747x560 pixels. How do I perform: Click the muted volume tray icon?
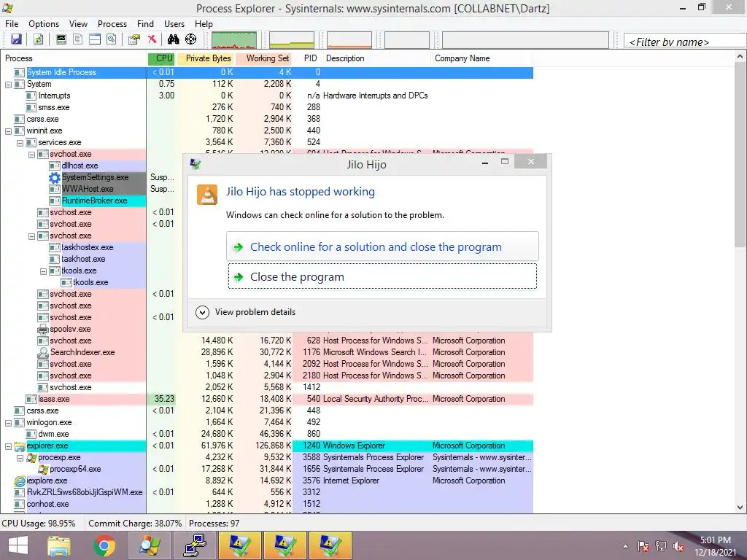point(678,546)
